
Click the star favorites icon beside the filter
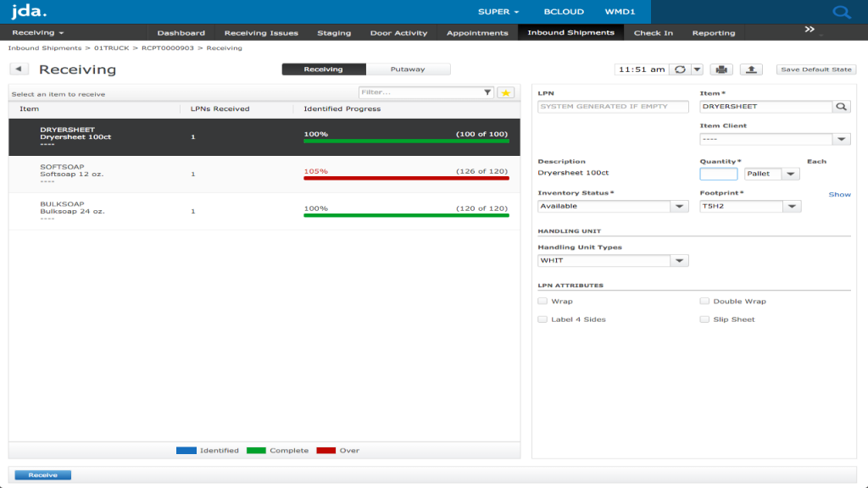[x=507, y=91]
